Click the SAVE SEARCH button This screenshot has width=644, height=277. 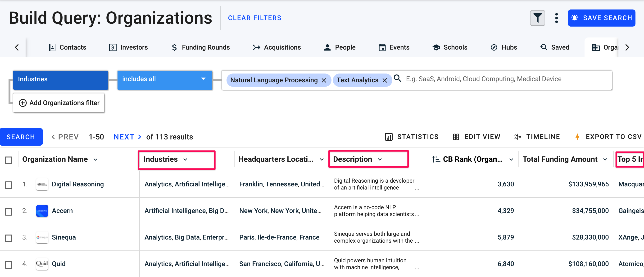click(603, 17)
